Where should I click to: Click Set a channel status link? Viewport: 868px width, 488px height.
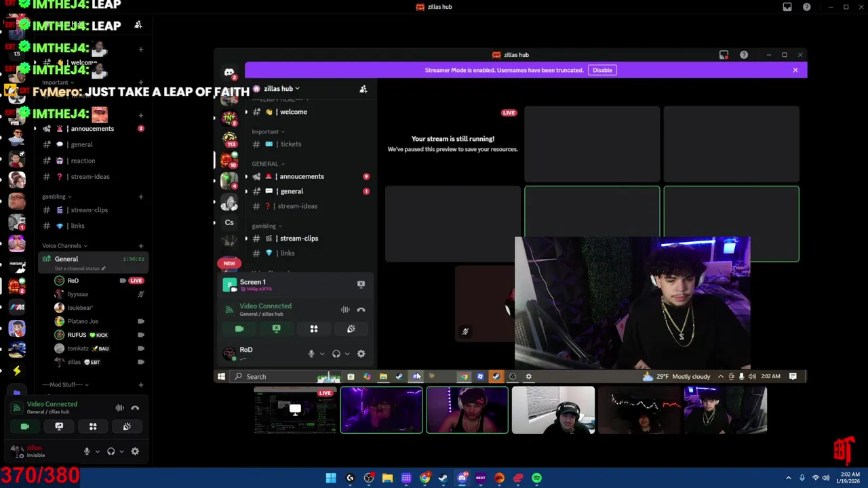(80, 268)
